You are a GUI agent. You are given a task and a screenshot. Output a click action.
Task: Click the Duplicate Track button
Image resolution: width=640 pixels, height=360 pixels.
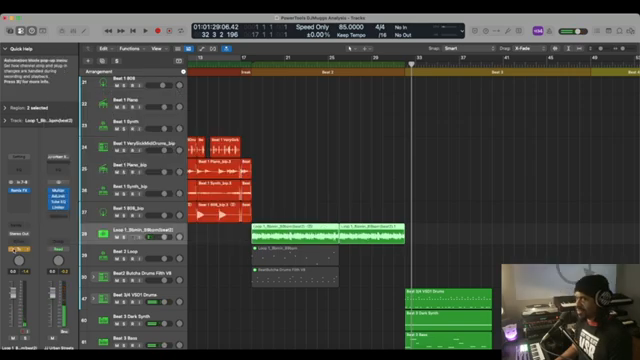click(x=102, y=61)
